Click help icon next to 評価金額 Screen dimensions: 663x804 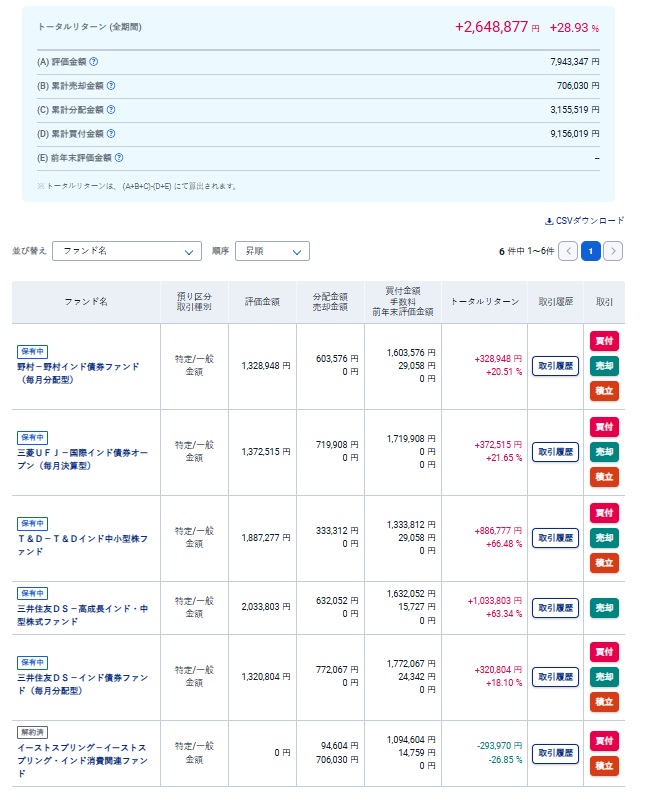pyautogui.click(x=94, y=61)
